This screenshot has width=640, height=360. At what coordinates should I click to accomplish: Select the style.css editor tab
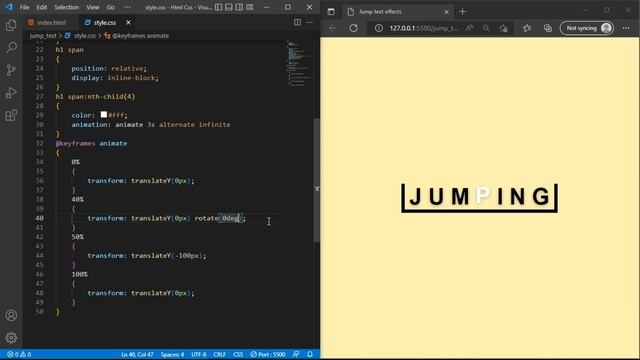(x=104, y=22)
